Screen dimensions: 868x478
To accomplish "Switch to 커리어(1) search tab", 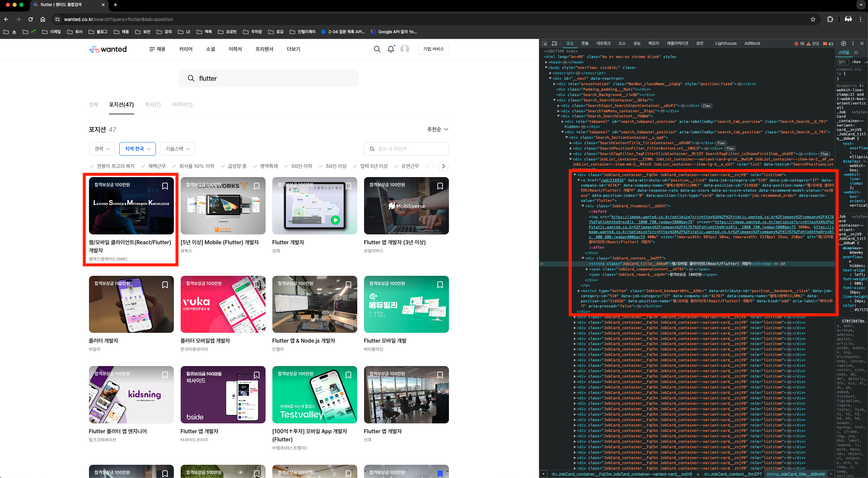I will pyautogui.click(x=182, y=104).
